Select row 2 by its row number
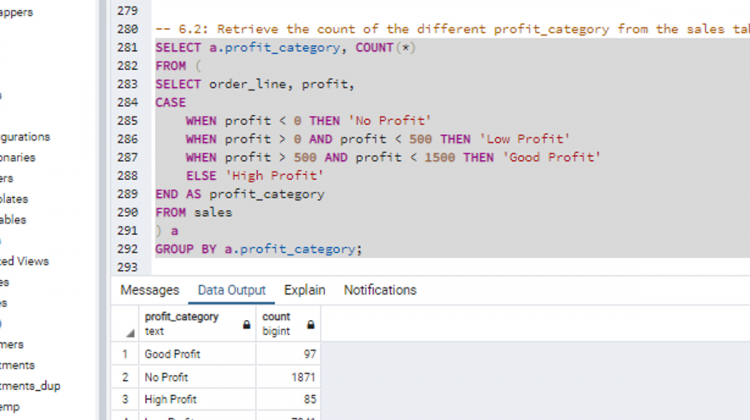This screenshot has height=420, width=750. click(x=125, y=377)
